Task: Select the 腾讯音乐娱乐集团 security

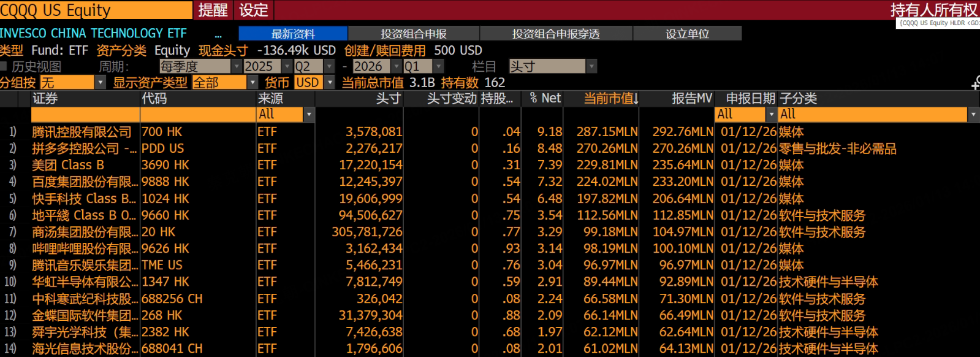Action: pos(85,265)
